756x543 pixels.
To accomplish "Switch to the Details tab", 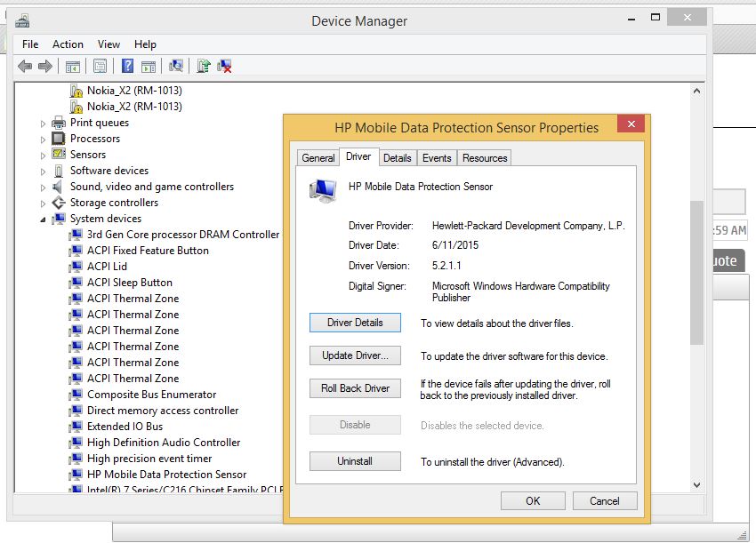I will point(397,158).
